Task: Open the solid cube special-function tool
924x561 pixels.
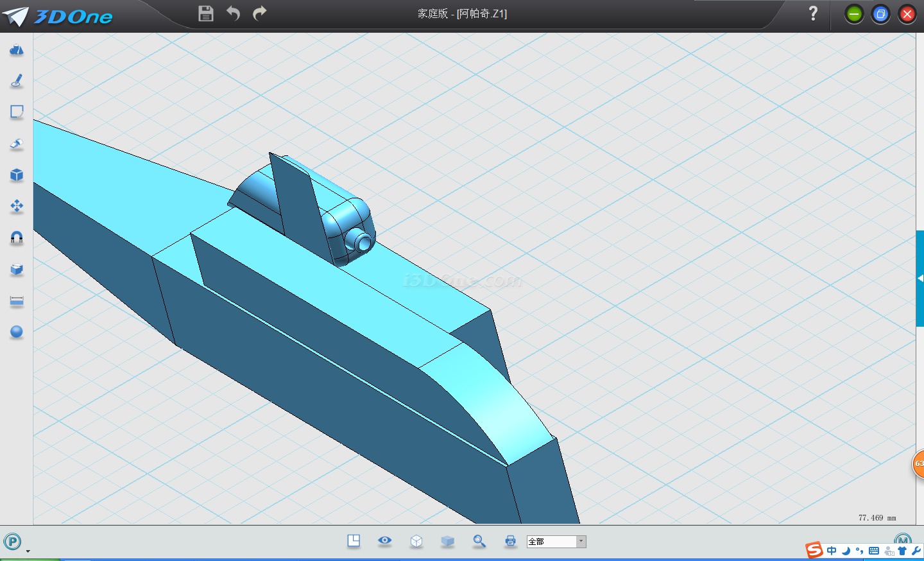Action: click(17, 175)
